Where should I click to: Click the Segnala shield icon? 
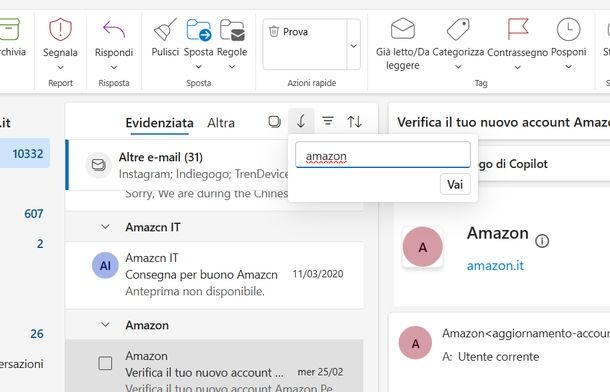60,30
